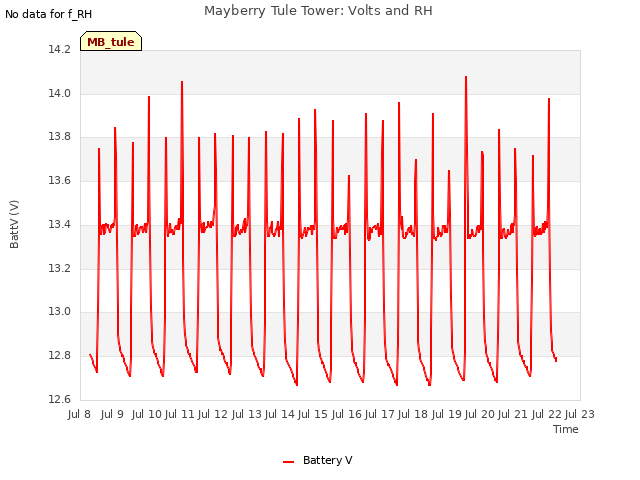Click the Jul 10 x-axis label

click(147, 414)
